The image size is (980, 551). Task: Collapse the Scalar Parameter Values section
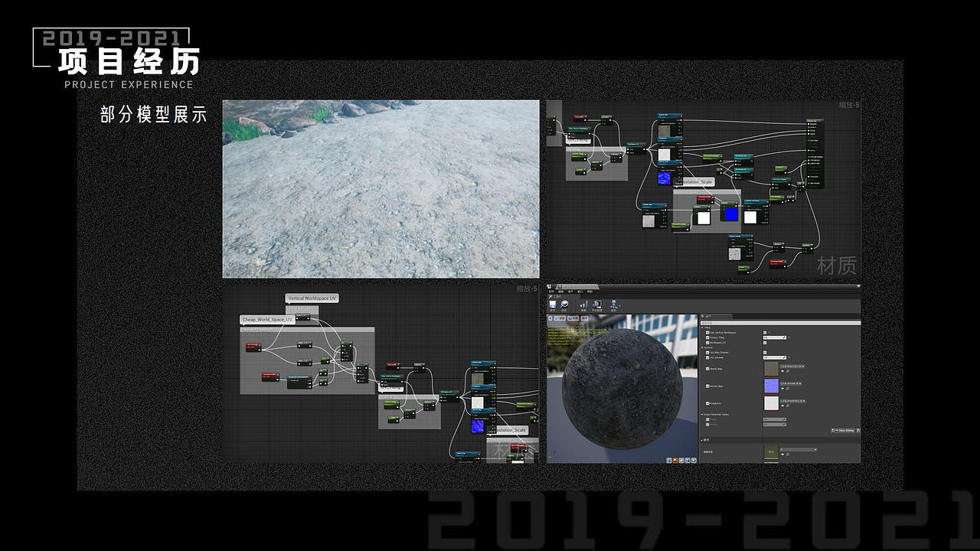(702, 415)
